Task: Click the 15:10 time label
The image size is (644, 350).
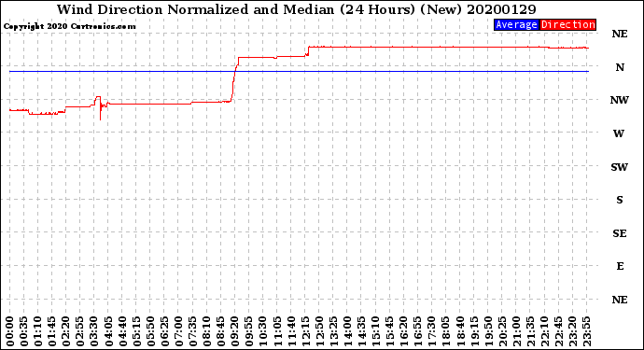Action: pyautogui.click(x=376, y=331)
